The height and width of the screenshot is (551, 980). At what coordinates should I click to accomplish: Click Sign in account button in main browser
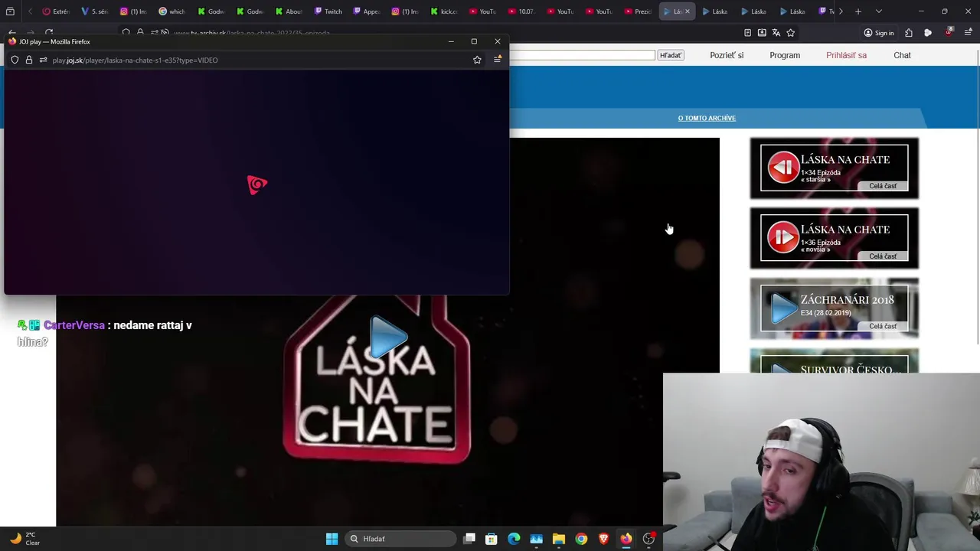[x=879, y=33]
